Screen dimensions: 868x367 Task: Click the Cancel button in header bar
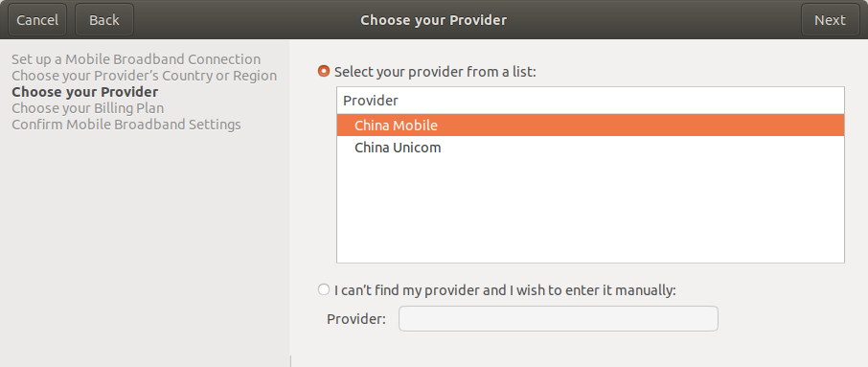pyautogui.click(x=37, y=20)
